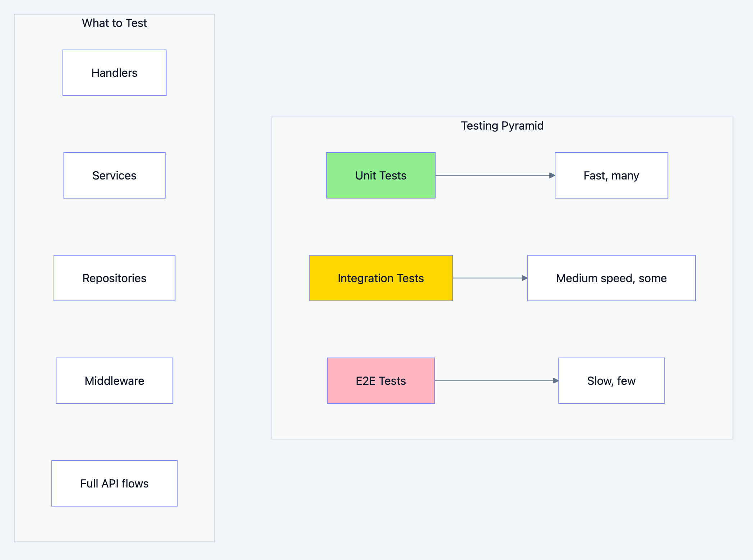Click the Unit Tests text label

[x=380, y=175]
